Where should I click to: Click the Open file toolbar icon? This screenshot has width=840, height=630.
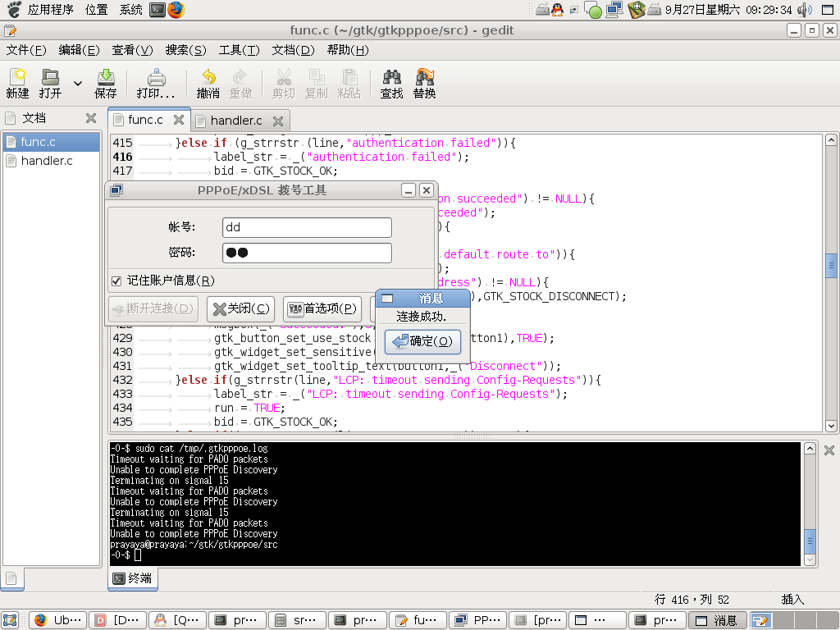50,84
